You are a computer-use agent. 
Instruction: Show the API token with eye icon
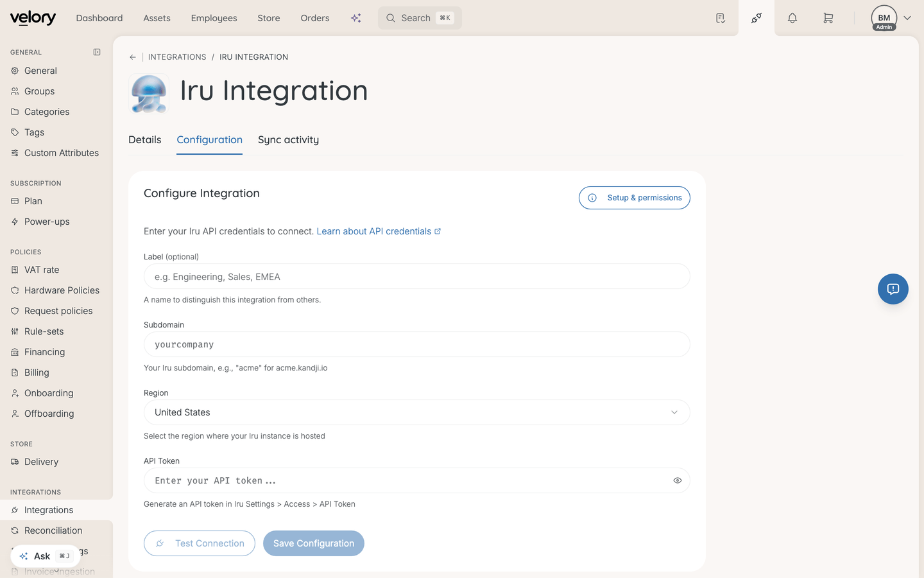point(678,480)
